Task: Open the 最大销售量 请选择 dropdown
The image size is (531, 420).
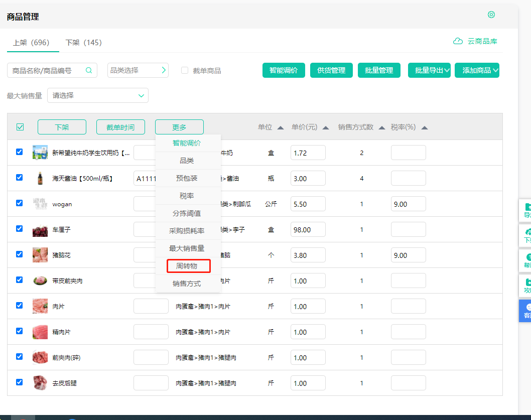Action: (x=98, y=95)
